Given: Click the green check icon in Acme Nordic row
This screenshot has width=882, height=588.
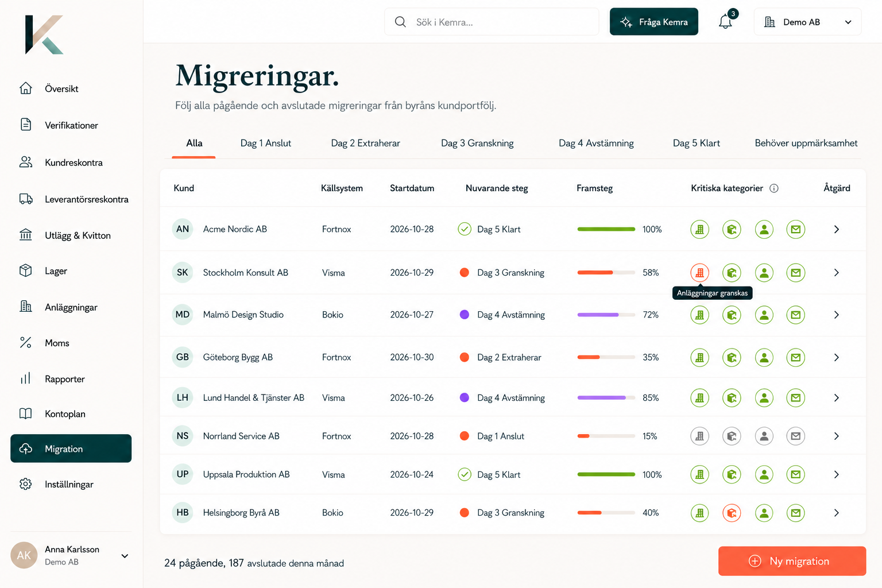Looking at the screenshot, I should [465, 229].
